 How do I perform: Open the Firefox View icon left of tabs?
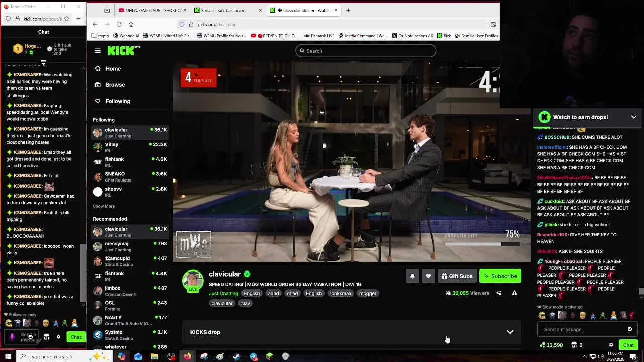107,10
